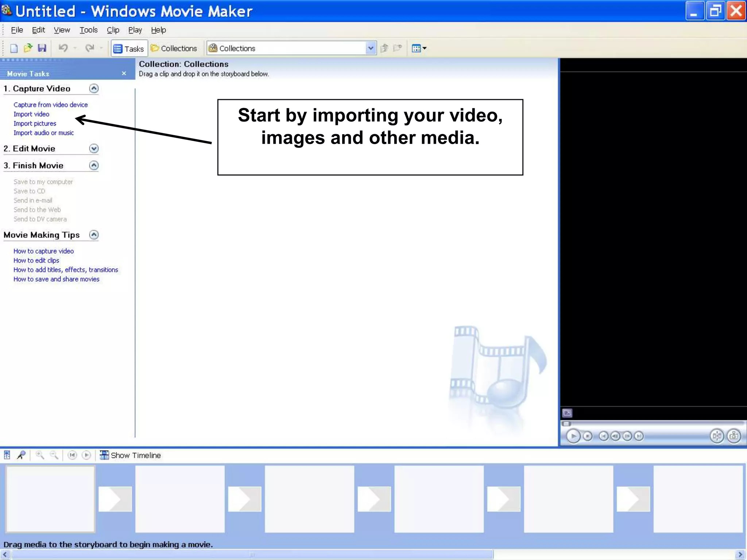Click the monitor seek bar slider

pyautogui.click(x=566, y=424)
